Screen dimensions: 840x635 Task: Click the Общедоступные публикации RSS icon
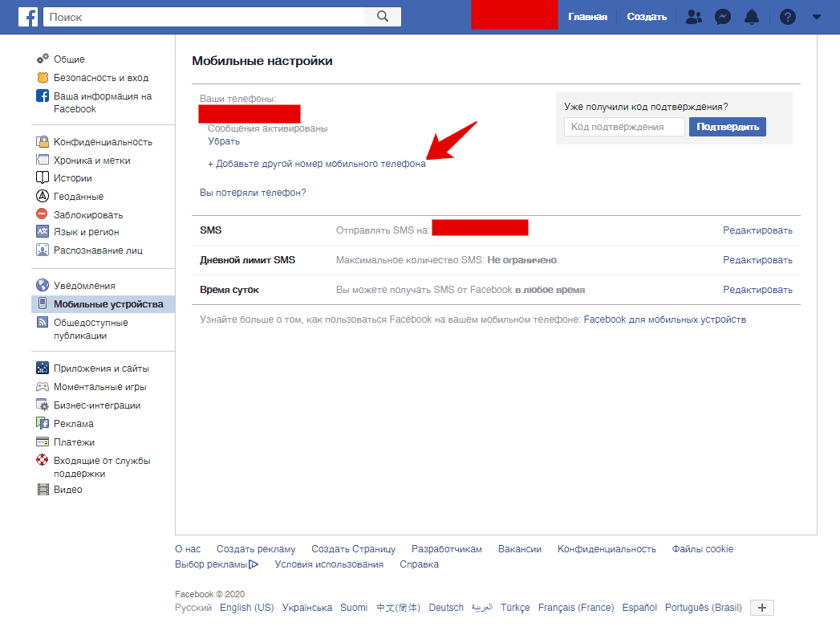43,322
